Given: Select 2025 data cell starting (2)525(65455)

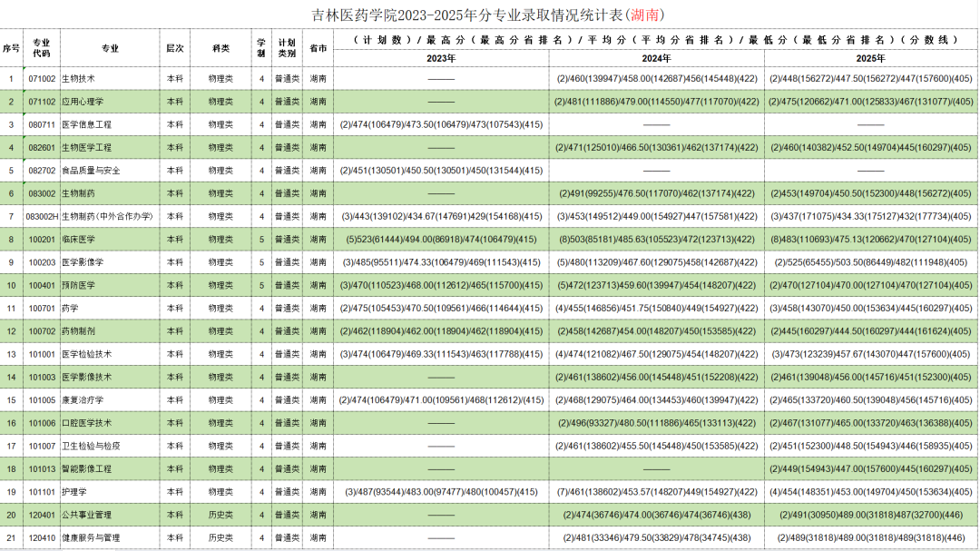Looking at the screenshot, I should 870,262.
